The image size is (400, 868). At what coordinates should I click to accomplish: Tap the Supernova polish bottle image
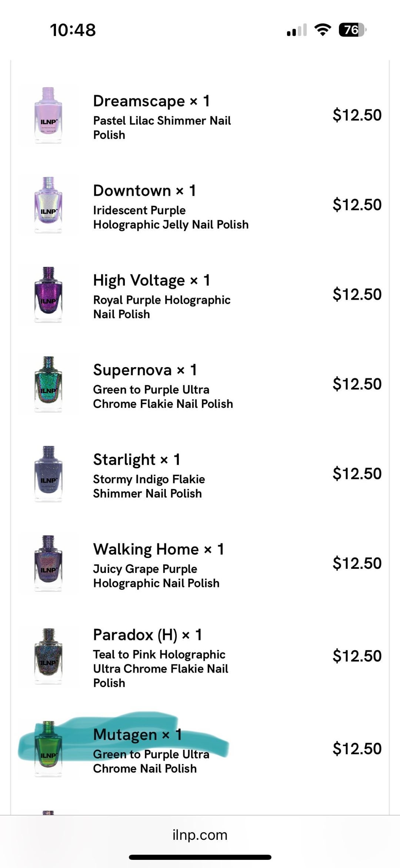[x=48, y=385]
